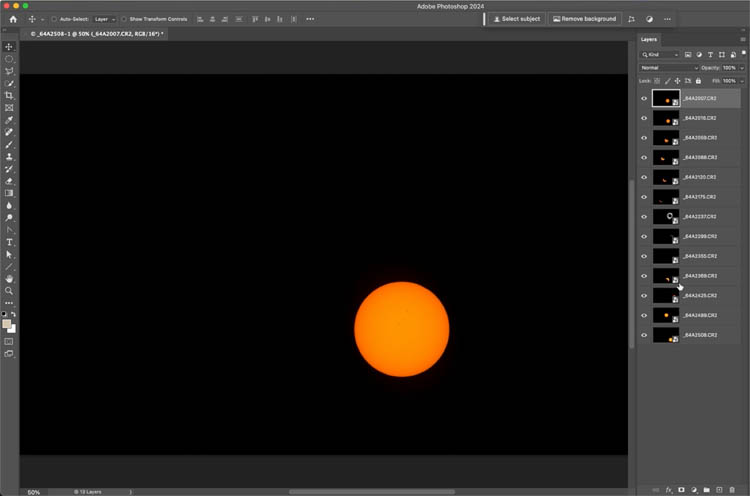Select the Path Selection tool
The width and height of the screenshot is (750, 496).
pos(9,254)
